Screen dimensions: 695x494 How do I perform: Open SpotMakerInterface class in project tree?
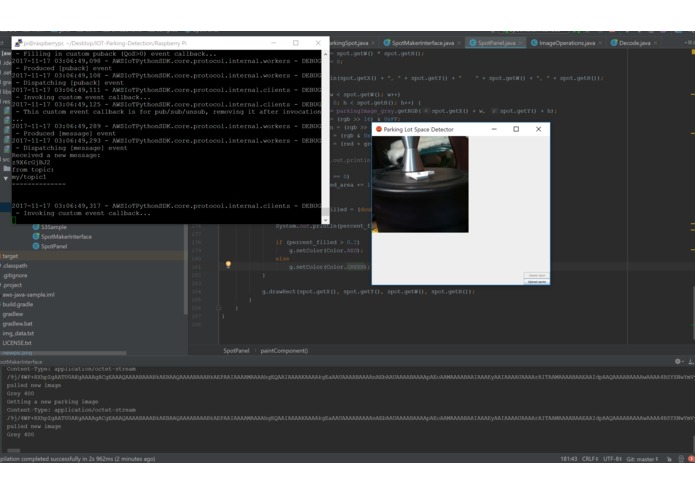[x=66, y=237]
